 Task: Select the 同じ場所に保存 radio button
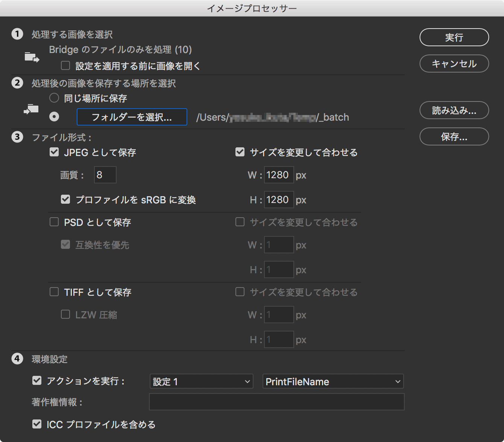tap(54, 98)
